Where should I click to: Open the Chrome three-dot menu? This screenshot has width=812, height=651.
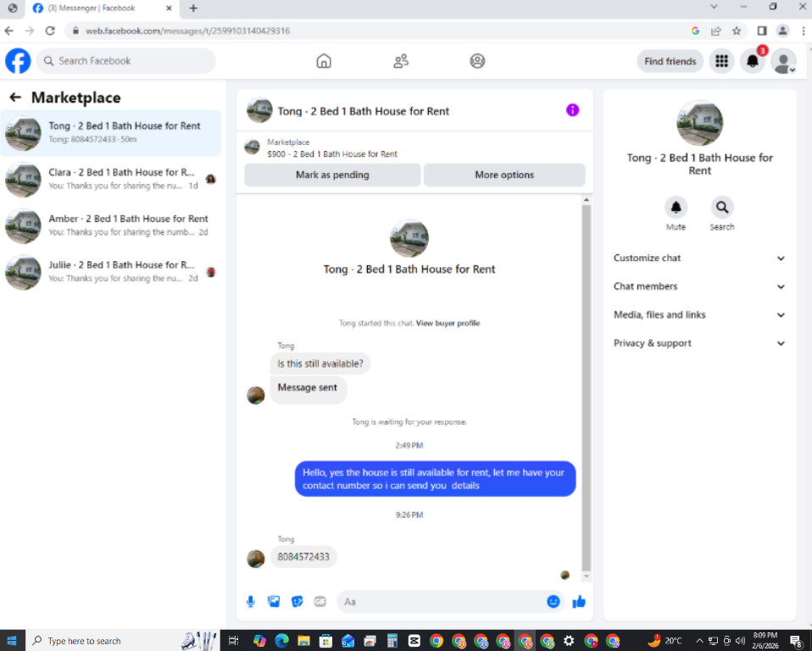coord(804,31)
